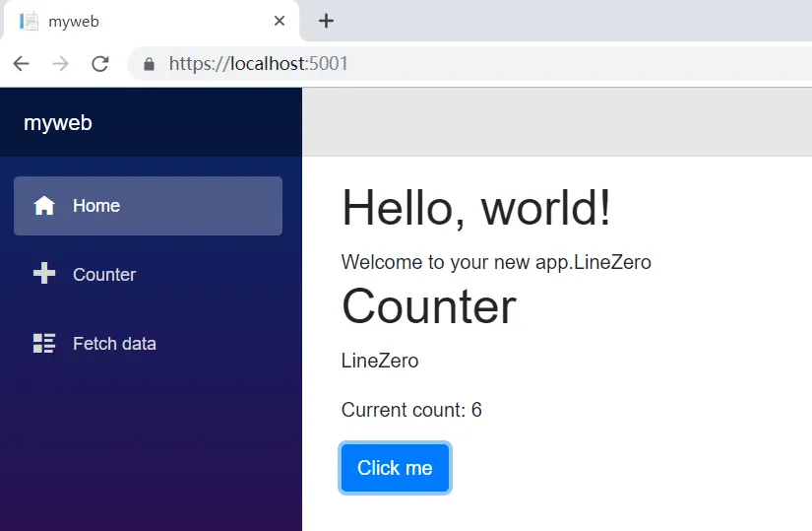Reload the page with the refresh icon
This screenshot has height=531, width=812.
[100, 64]
